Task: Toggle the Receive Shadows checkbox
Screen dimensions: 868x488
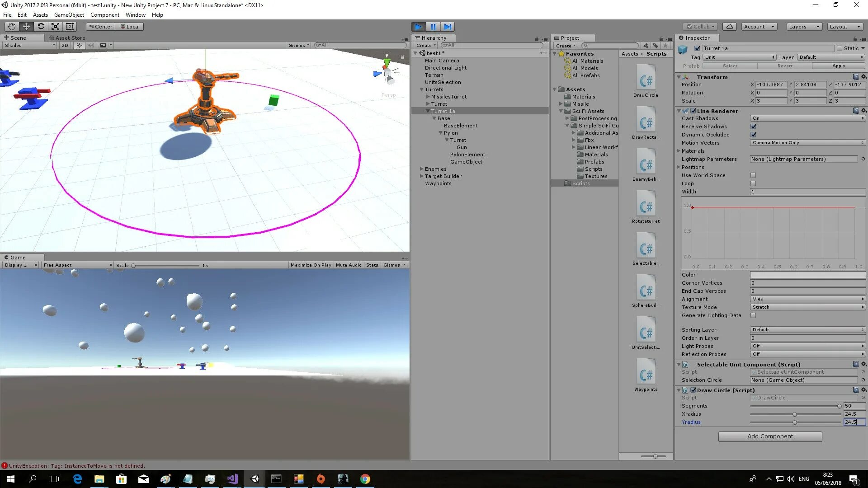Action: click(753, 127)
